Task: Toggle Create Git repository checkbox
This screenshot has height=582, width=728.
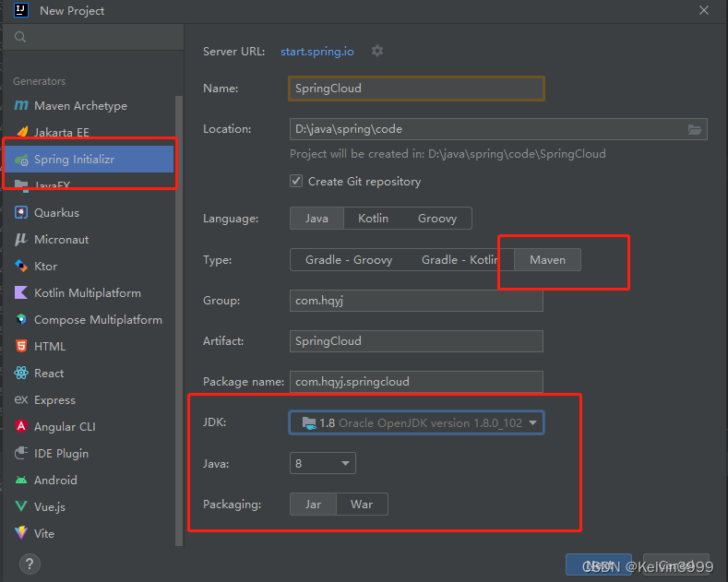Action: coord(296,181)
